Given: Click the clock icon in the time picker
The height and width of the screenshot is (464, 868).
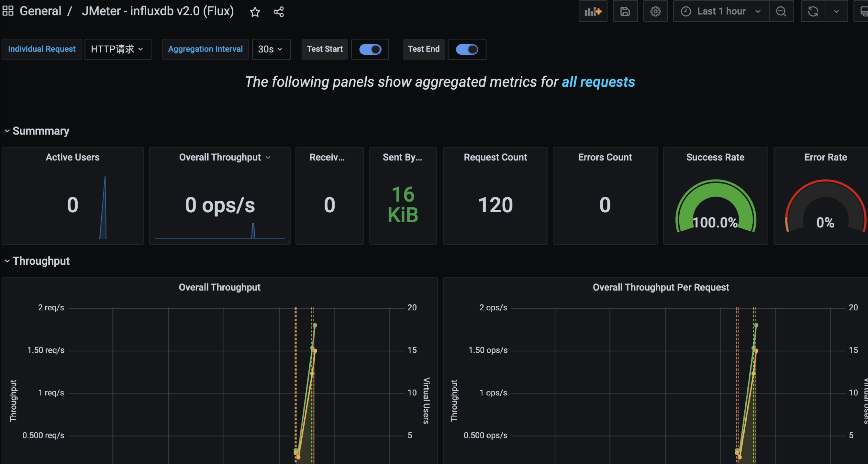Looking at the screenshot, I should [686, 11].
